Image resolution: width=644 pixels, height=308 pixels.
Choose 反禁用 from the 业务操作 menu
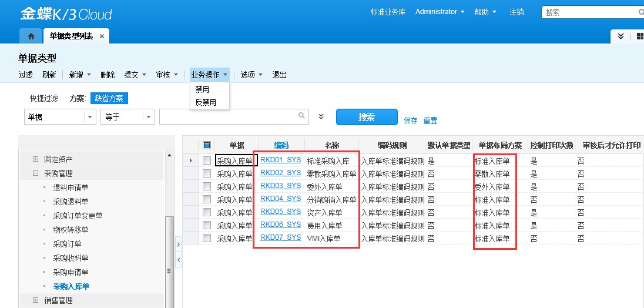206,102
